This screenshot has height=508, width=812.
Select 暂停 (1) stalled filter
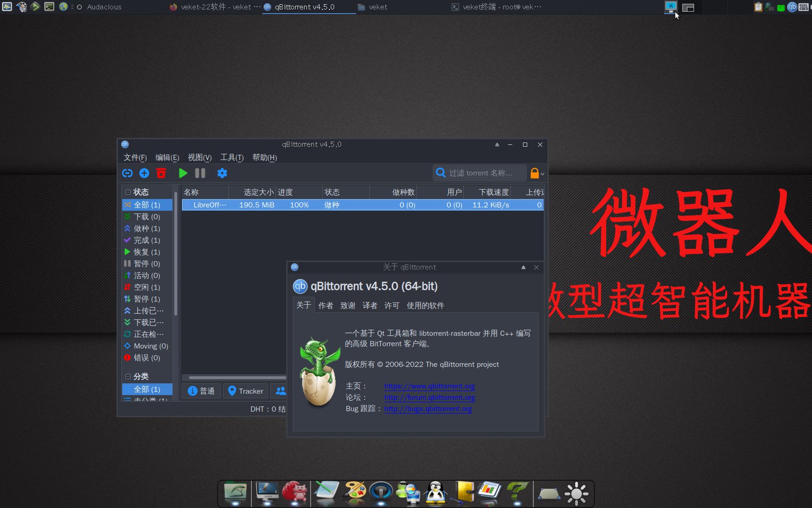(x=147, y=299)
